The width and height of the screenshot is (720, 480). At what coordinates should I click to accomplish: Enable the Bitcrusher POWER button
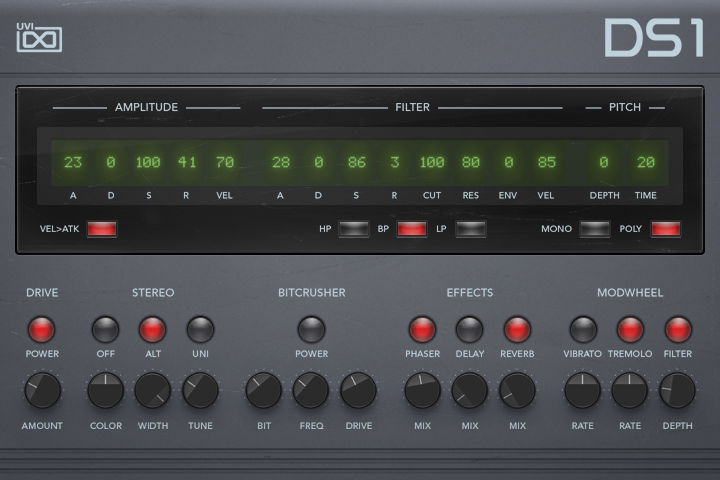pyautogui.click(x=311, y=329)
